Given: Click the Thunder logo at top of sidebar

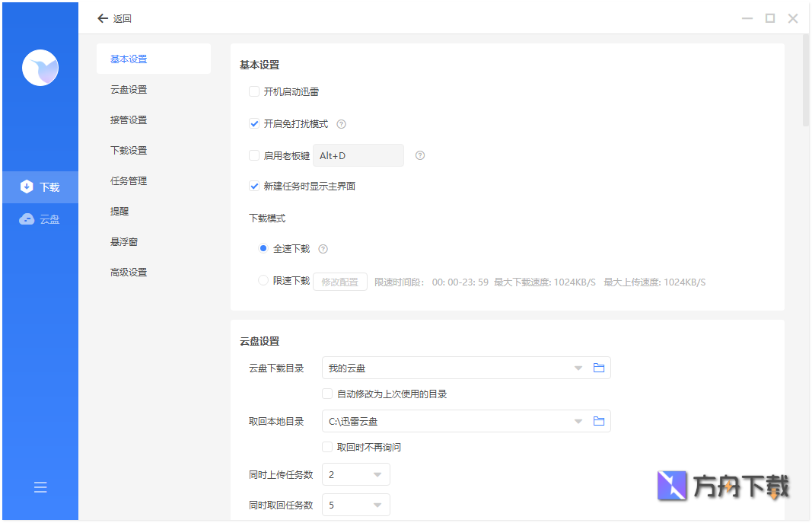Looking at the screenshot, I should pos(40,68).
